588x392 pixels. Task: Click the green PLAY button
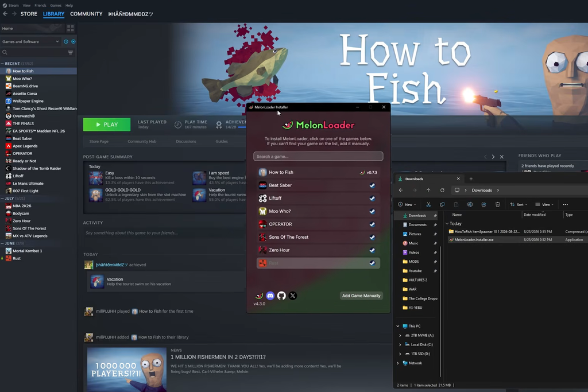(x=107, y=125)
